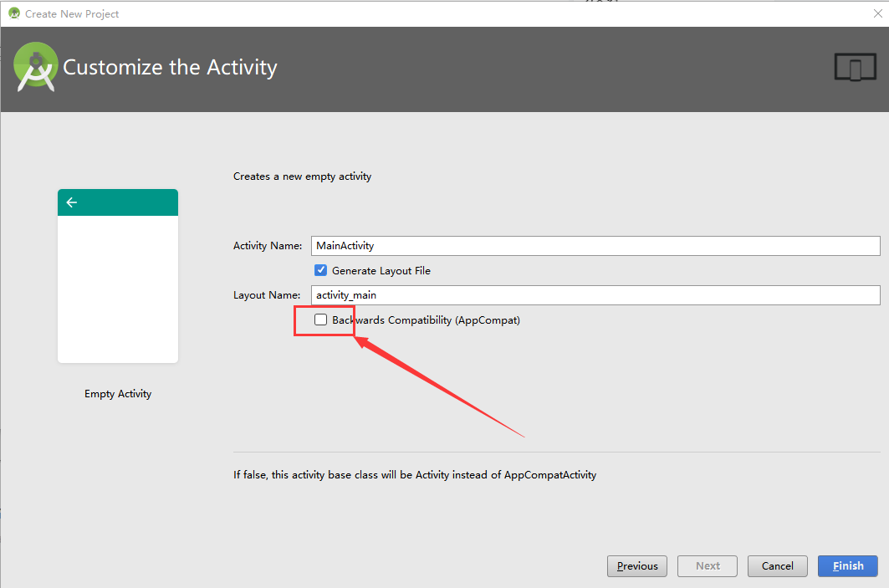Click the Android Studio logo in header
889x588 pixels.
[35, 67]
